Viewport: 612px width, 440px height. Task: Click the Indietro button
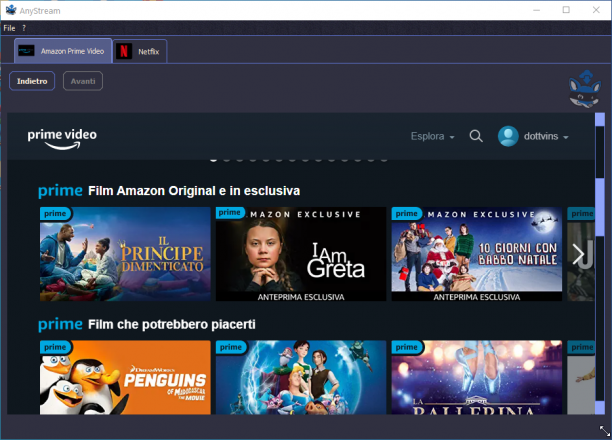coord(32,81)
